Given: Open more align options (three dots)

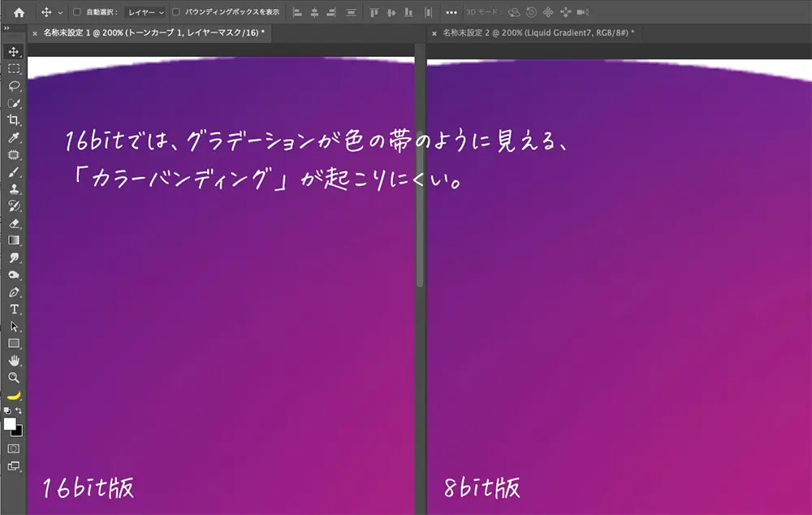Looking at the screenshot, I should 451,12.
